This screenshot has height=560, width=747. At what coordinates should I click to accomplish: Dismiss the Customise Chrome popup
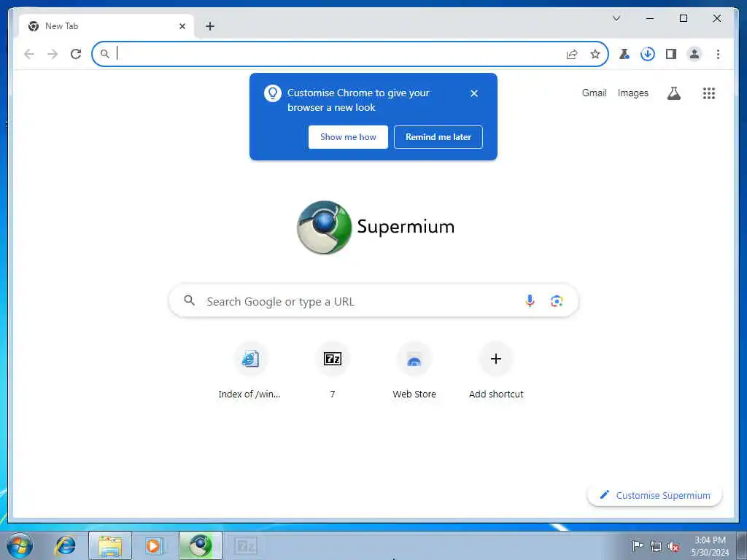click(473, 93)
